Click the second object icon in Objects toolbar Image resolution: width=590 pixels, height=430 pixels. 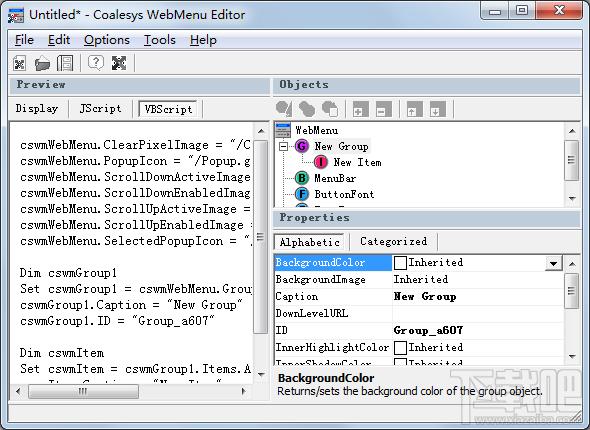(307, 109)
